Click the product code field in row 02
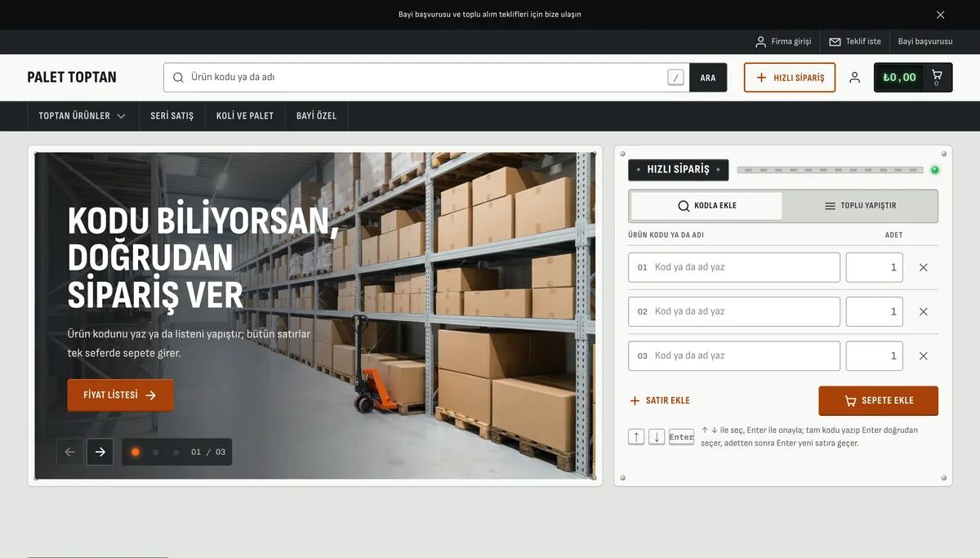 [734, 311]
